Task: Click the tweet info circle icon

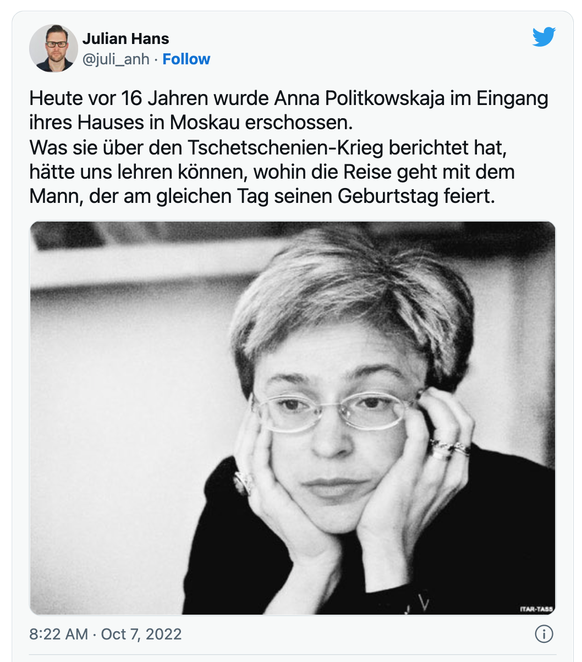Action: (544, 634)
